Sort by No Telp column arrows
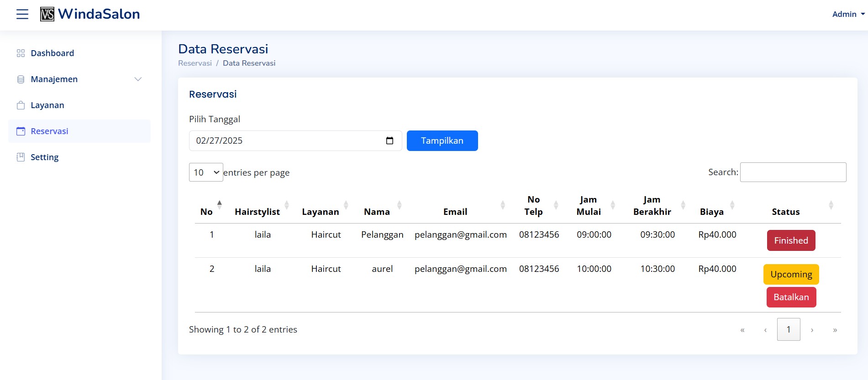This screenshot has height=380, width=868. tap(556, 205)
